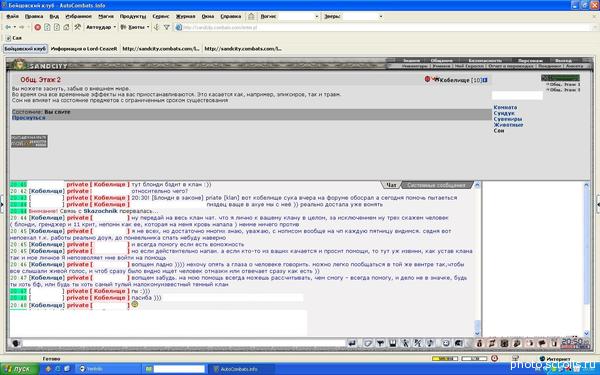The width and height of the screenshot is (600, 375).
Task: Open the Сундук link
Action: tap(504, 113)
